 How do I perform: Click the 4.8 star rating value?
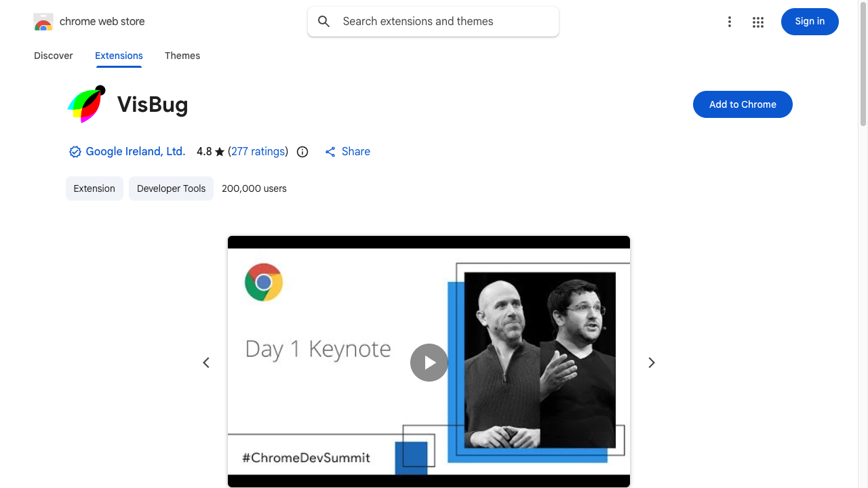pos(204,152)
